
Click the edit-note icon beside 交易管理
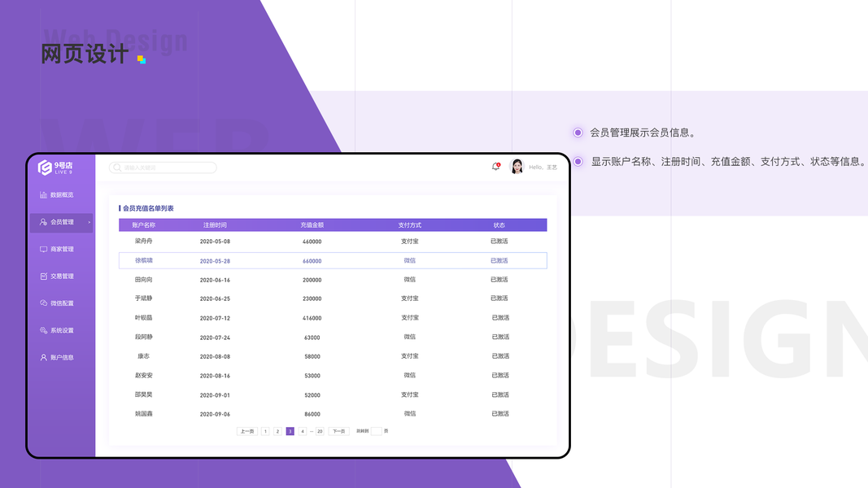(43, 276)
